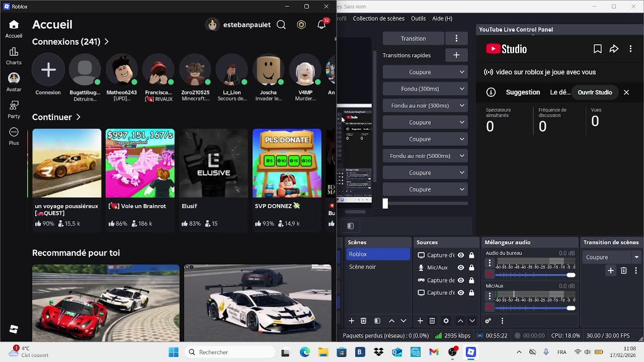Click the Windows taskbar Rechercher search box

[x=229, y=352]
